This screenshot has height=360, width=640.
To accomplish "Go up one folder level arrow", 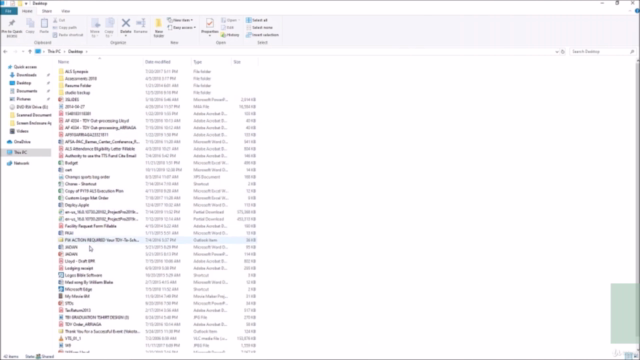I will 30,51.
